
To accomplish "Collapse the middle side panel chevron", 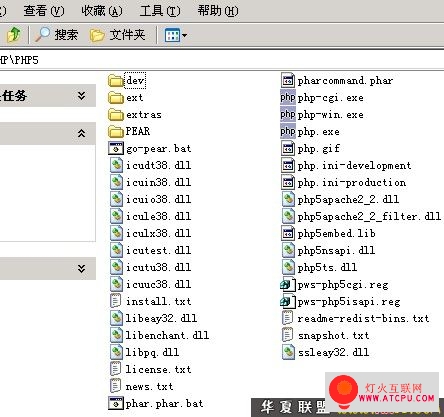I will click(x=81, y=134).
